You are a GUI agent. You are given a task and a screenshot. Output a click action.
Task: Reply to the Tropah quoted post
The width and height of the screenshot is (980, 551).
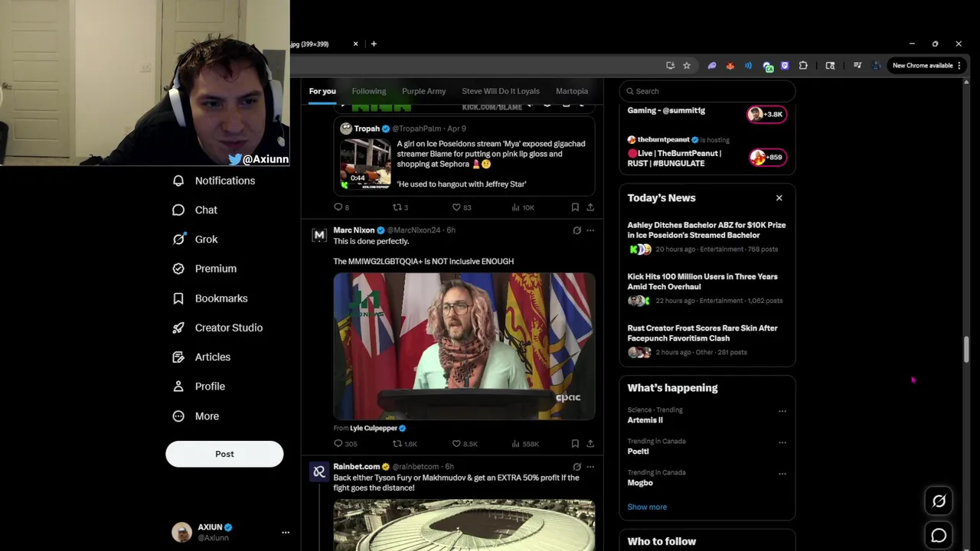(x=341, y=207)
